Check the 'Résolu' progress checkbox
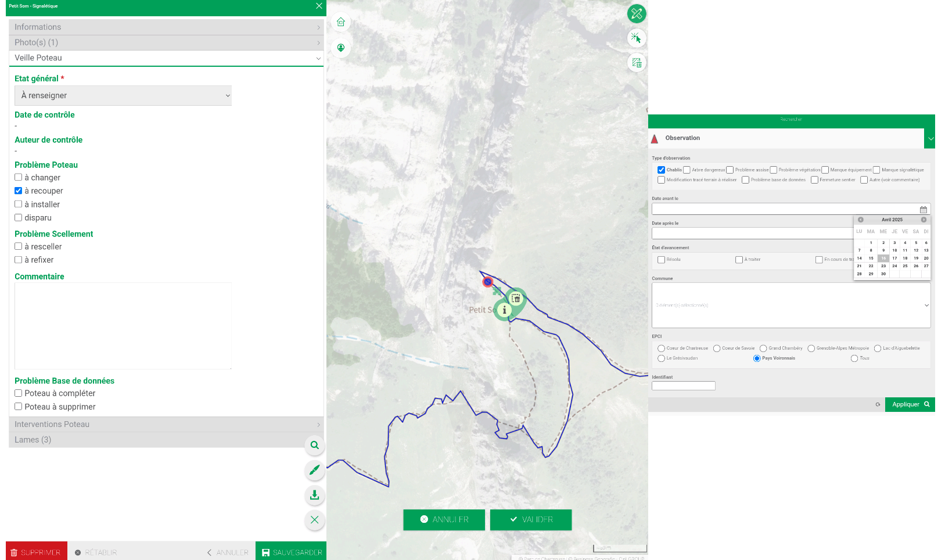The height and width of the screenshot is (560, 945). click(x=661, y=260)
